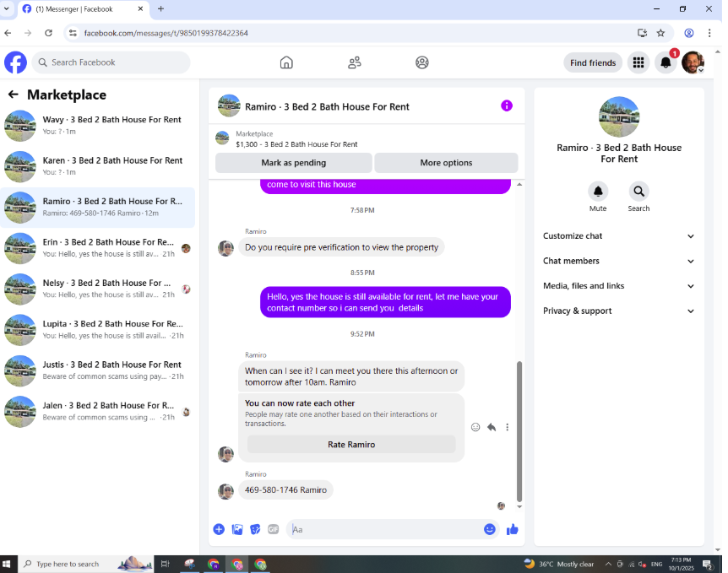Open the Groups icon in top navigation
Viewport: 728px width, 573px height.
pyautogui.click(x=422, y=62)
